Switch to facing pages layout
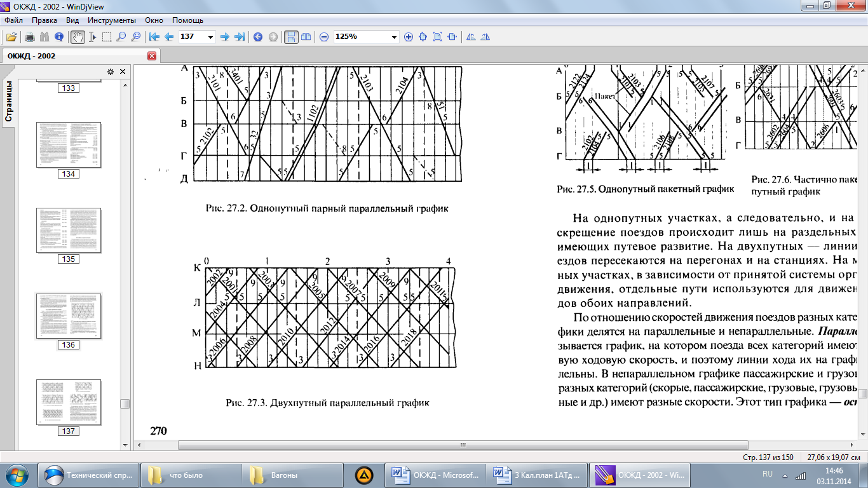 306,37
